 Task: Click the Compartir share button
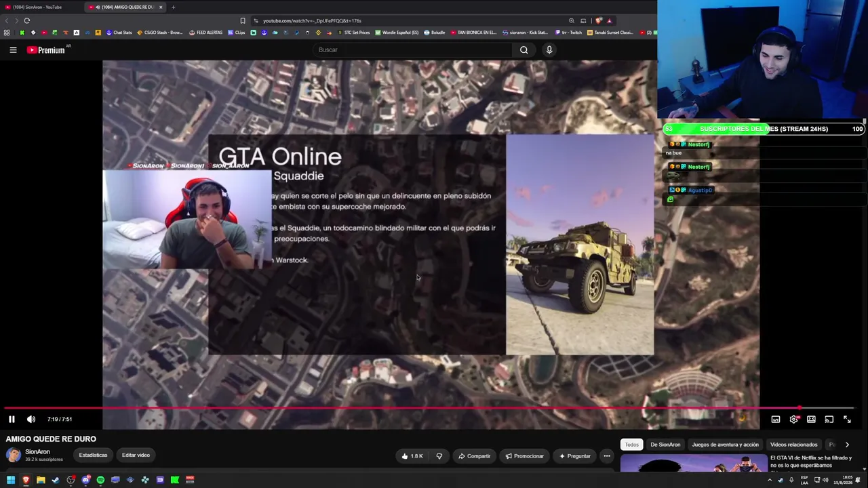pyautogui.click(x=474, y=456)
